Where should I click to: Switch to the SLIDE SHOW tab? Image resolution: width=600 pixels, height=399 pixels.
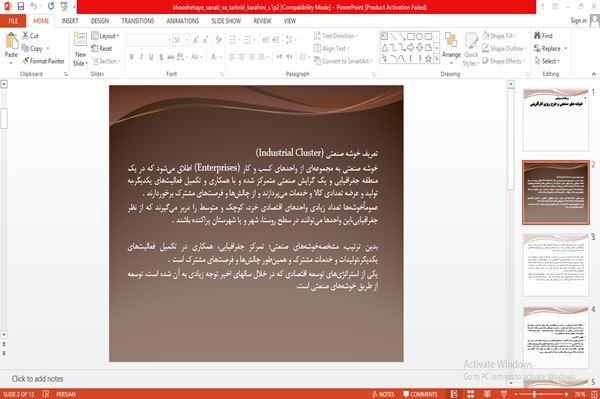point(226,21)
